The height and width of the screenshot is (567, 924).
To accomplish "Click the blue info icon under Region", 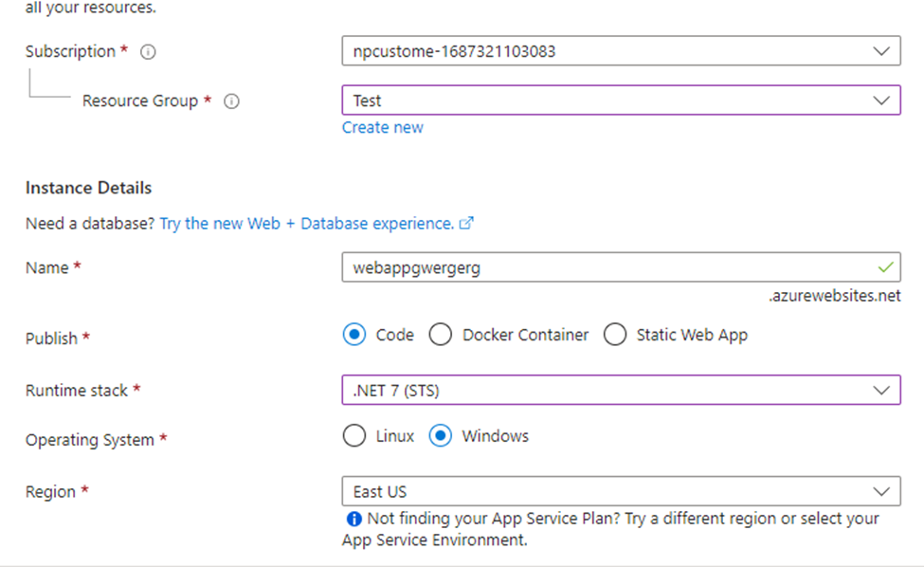I will (353, 520).
